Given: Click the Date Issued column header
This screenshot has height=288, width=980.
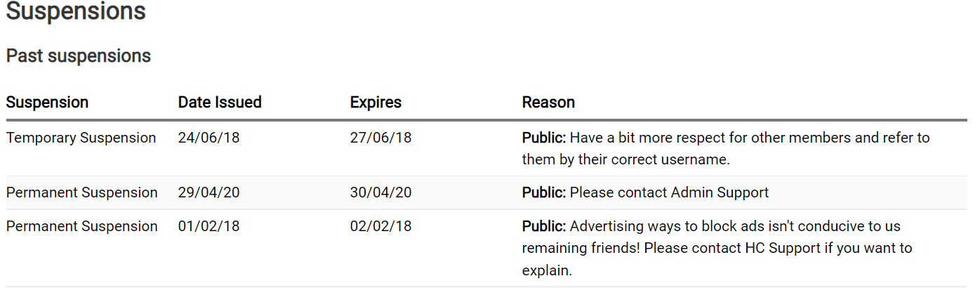Looking at the screenshot, I should (x=220, y=102).
